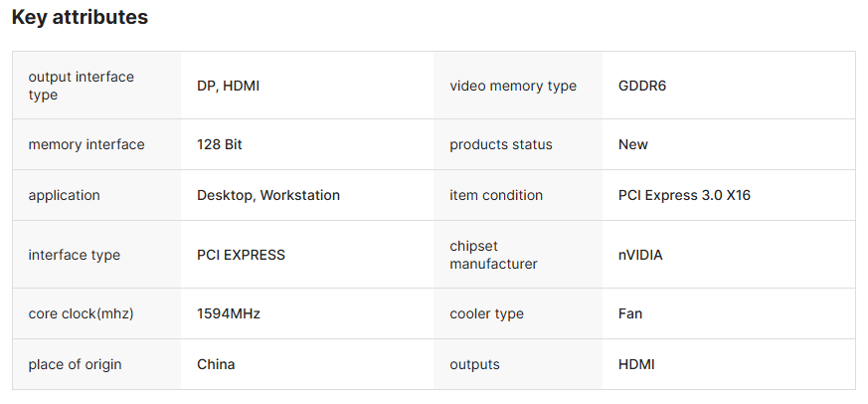Select the interface type label
The height and width of the screenshot is (404, 868).
click(x=75, y=255)
